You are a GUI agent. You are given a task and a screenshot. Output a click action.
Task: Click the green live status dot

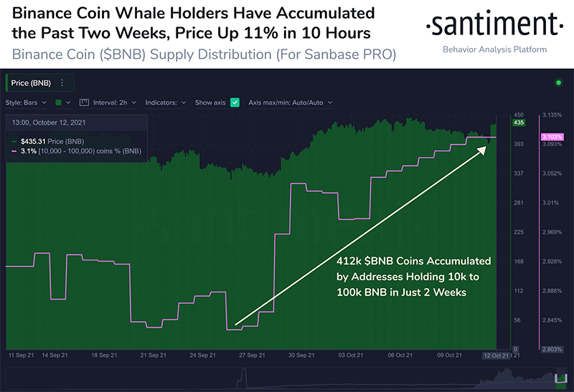click(x=558, y=82)
